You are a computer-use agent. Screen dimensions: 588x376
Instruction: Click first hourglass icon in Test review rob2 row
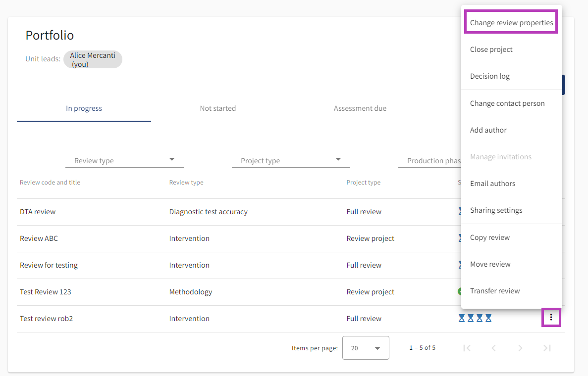pos(462,318)
